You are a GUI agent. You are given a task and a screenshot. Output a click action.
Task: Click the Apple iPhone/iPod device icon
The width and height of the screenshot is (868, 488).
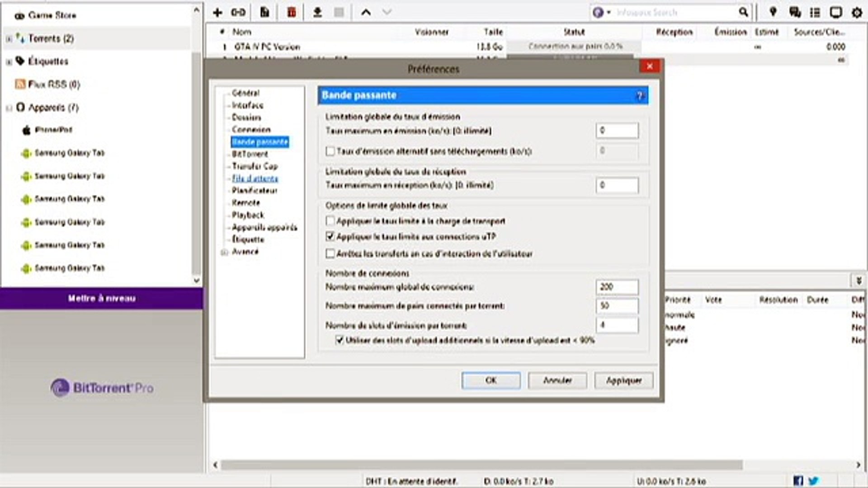point(27,130)
